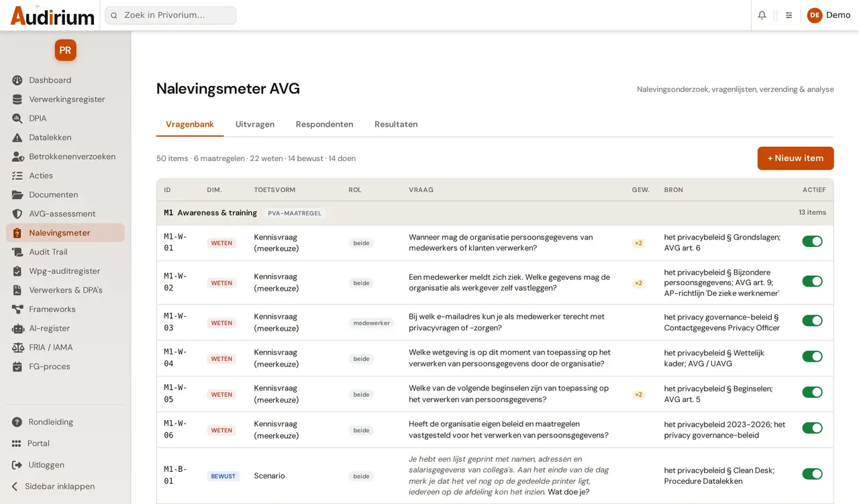Viewport: 859px width, 504px height.
Task: Click the + Nieuw item button
Action: [x=795, y=158]
